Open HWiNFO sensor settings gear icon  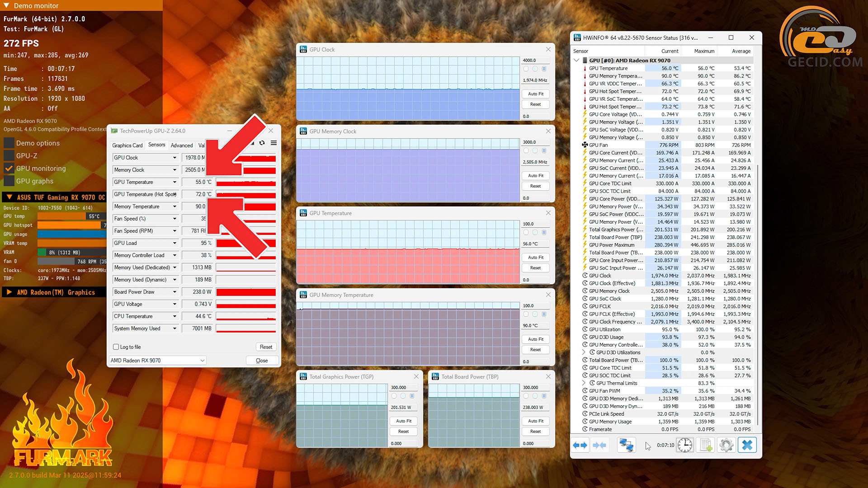point(726,445)
